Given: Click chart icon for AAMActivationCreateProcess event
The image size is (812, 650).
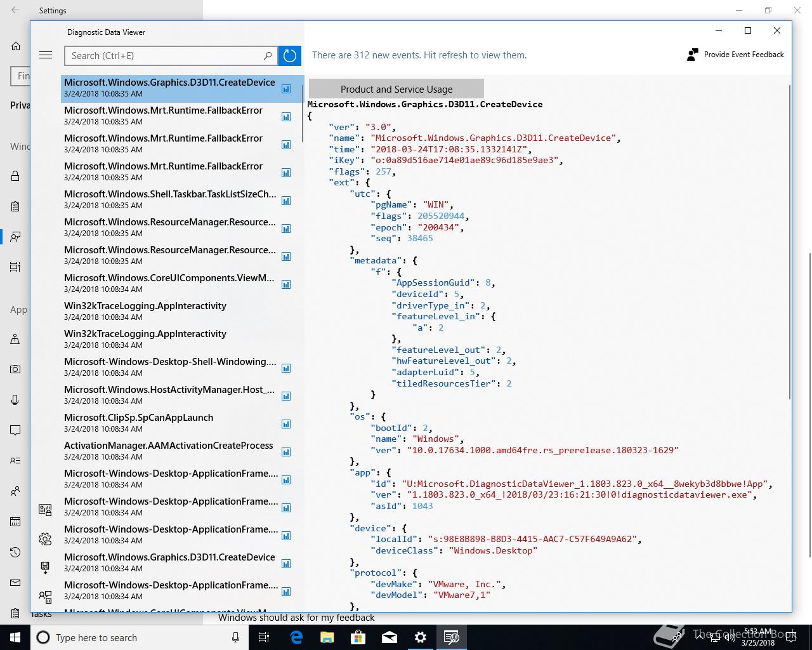Looking at the screenshot, I should [286, 452].
